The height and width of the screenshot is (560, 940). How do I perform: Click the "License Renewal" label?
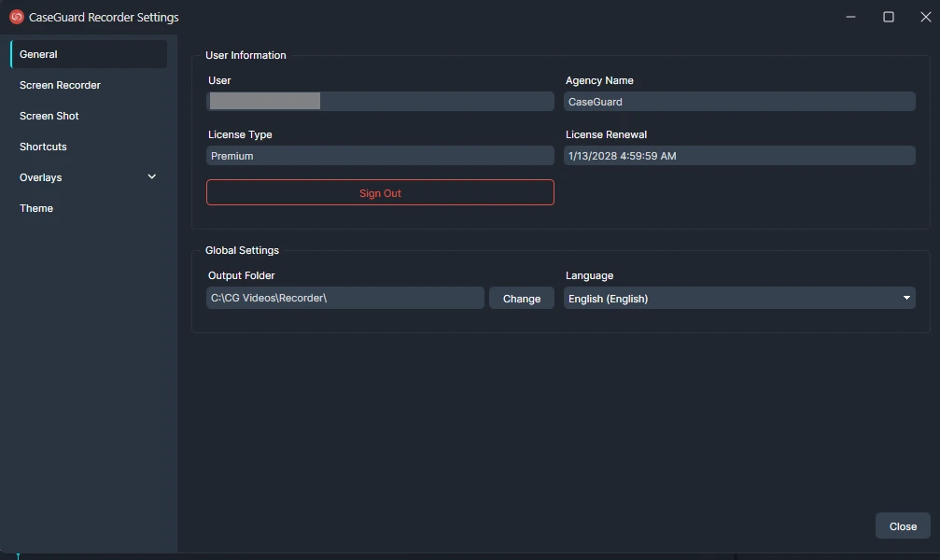tap(606, 134)
